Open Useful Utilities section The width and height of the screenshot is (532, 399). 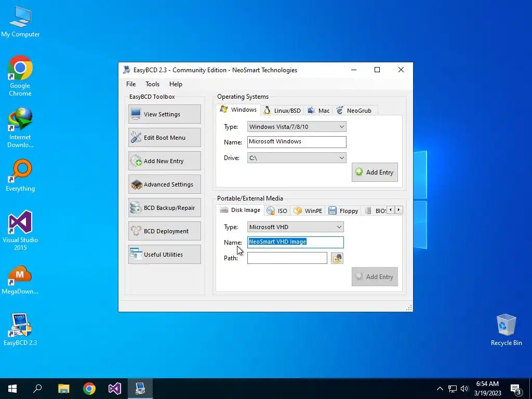(x=165, y=255)
